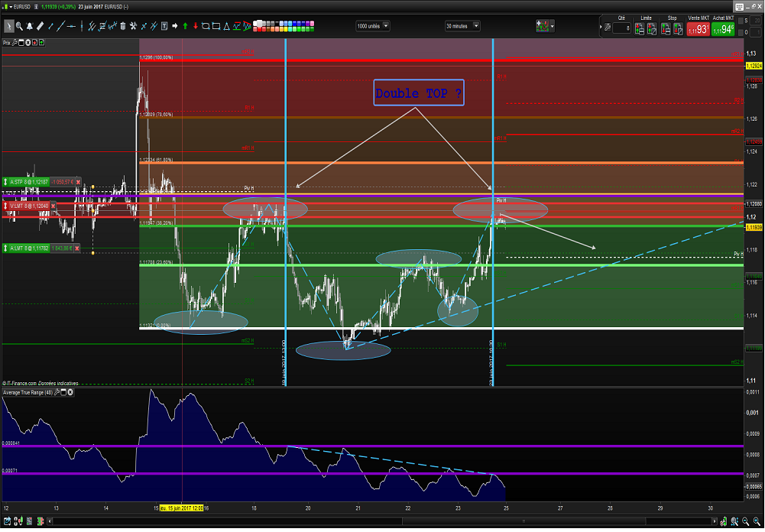Maximize the Prix price panel

click(x=21, y=43)
